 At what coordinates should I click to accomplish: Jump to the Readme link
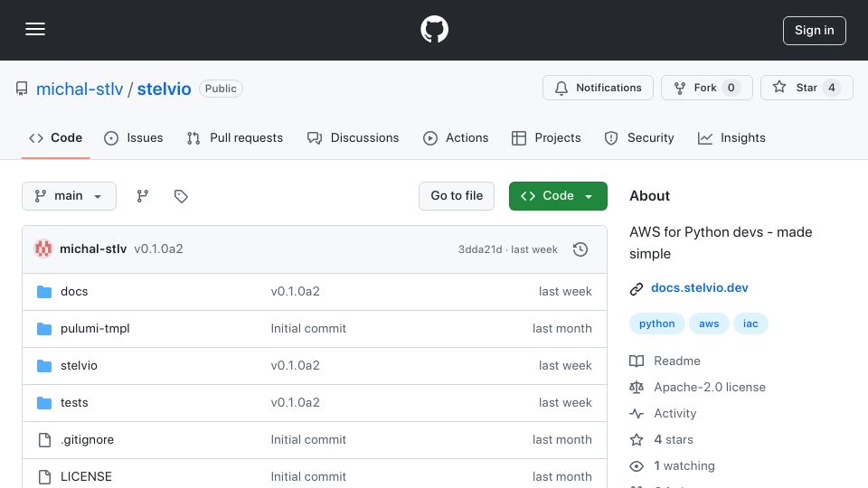coord(677,361)
